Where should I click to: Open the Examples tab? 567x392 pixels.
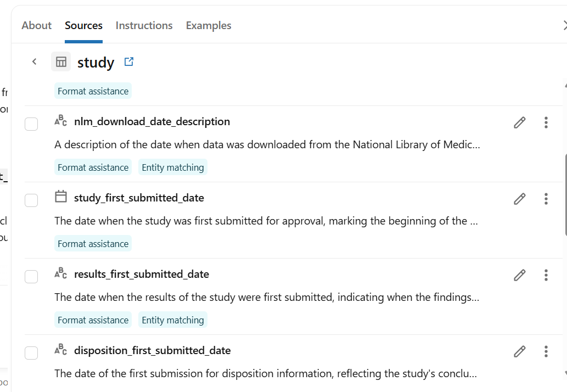coord(209,26)
